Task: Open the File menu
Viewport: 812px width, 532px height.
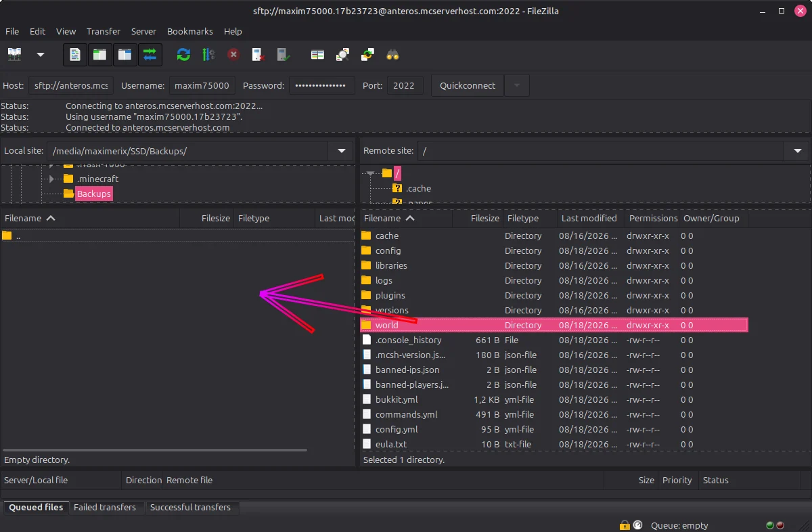Action: (x=12, y=31)
